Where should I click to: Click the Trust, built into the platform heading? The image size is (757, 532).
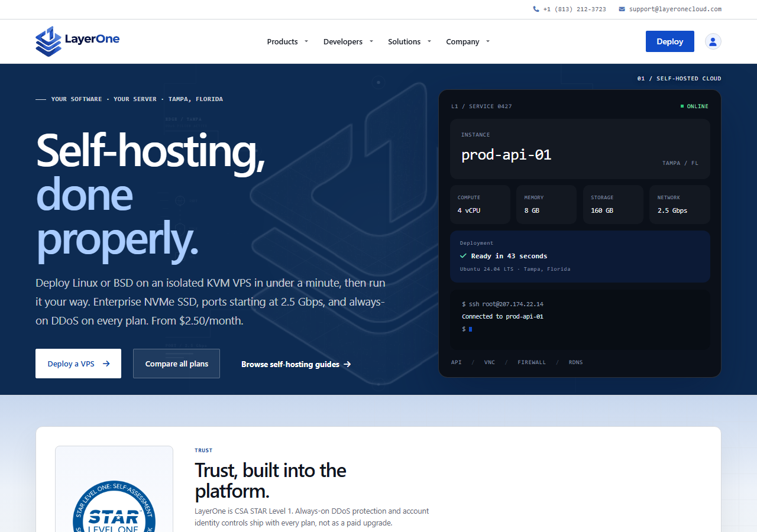tap(270, 481)
